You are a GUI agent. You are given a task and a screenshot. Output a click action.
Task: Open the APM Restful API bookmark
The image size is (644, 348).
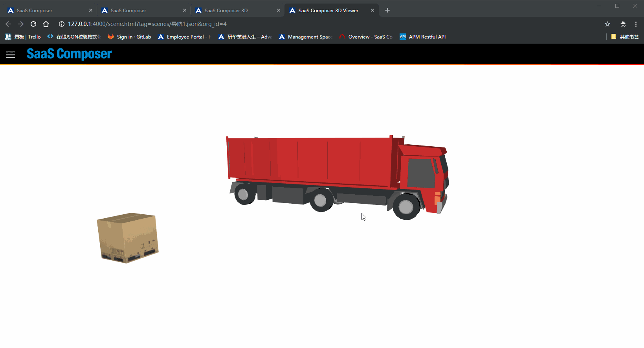tap(423, 37)
